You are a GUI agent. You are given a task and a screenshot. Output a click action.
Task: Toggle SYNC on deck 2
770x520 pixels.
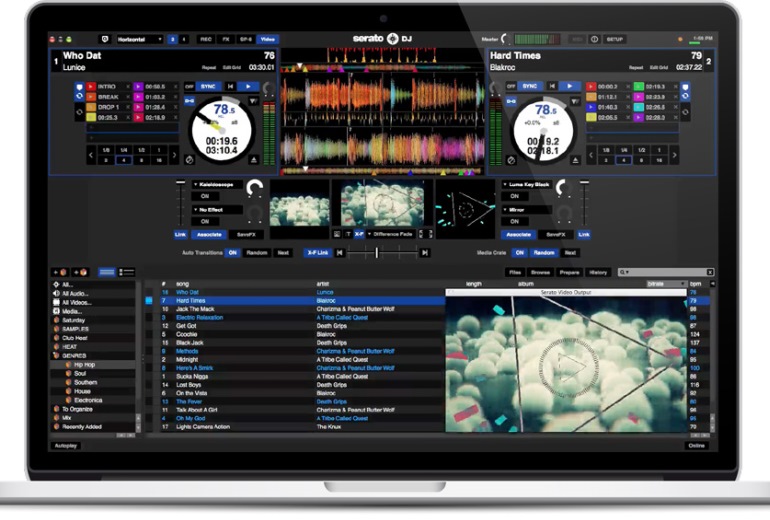pos(530,86)
